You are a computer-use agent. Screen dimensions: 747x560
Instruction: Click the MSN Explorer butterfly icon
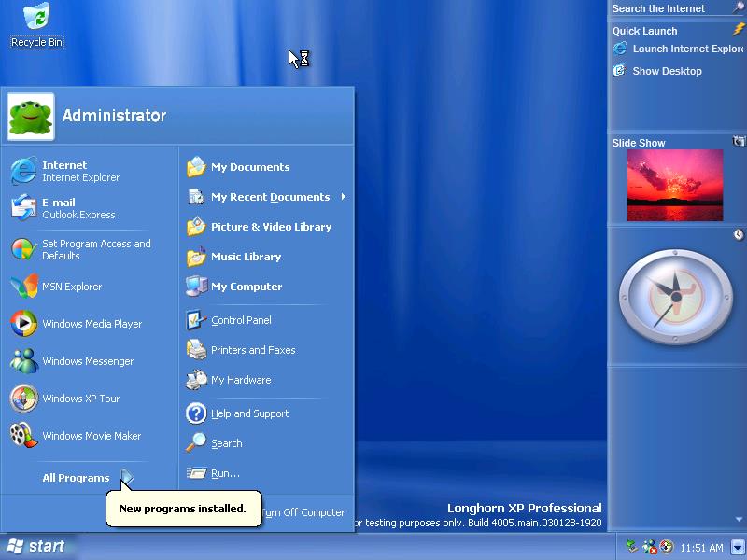point(23,287)
